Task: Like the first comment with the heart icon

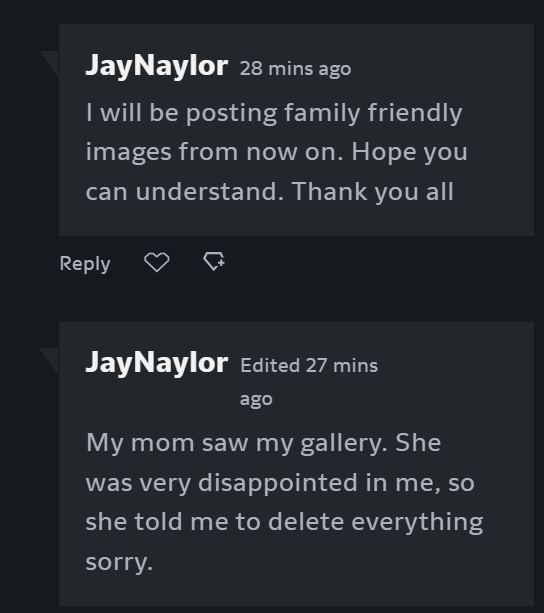Action: [157, 262]
